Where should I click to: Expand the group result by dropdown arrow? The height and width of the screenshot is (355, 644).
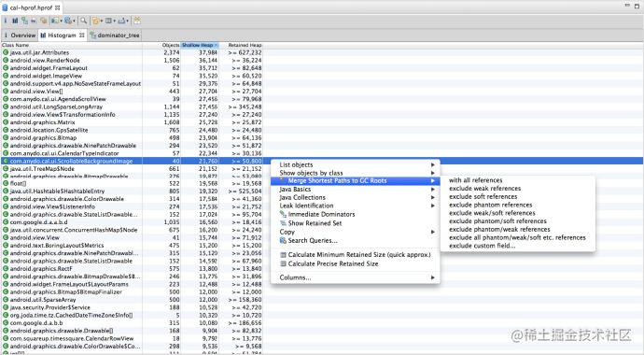[x=102, y=21]
